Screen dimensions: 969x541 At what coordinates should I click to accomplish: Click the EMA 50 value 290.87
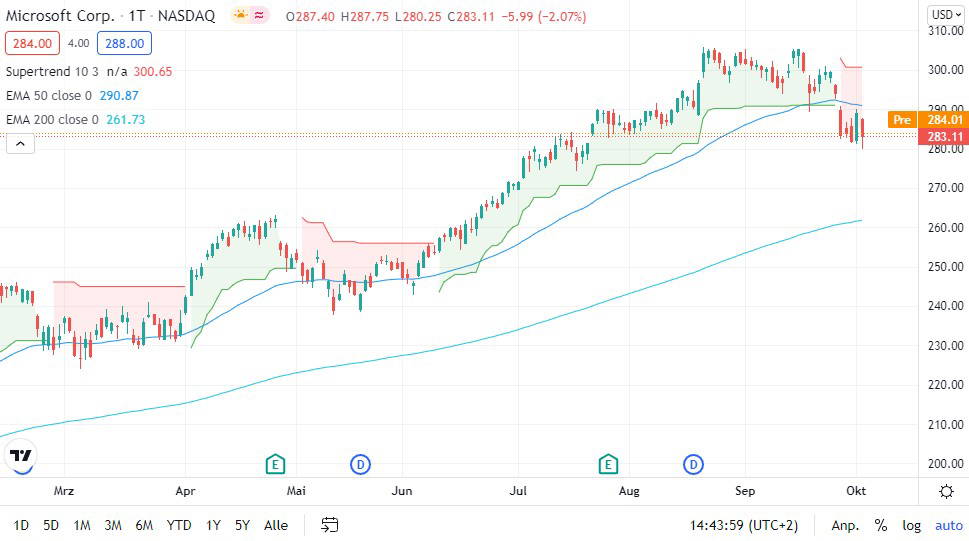[119, 96]
